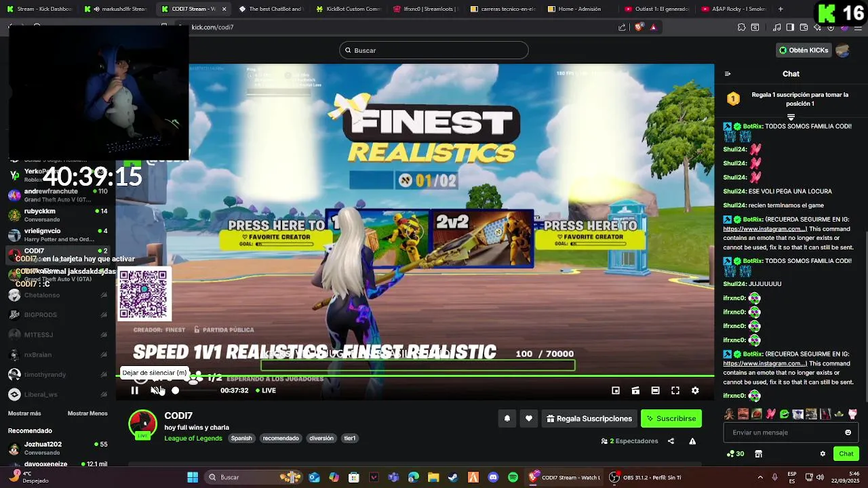Open Steam from the taskbar
Screen dimensions: 868x488
coord(453,477)
